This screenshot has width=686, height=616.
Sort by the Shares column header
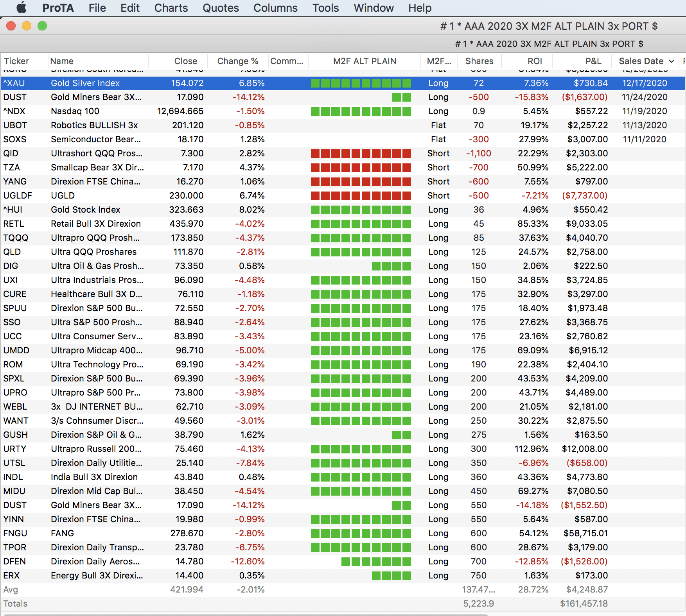click(479, 61)
